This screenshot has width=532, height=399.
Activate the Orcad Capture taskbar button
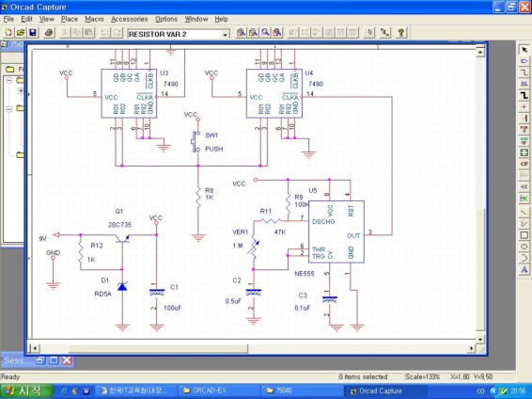[385, 391]
